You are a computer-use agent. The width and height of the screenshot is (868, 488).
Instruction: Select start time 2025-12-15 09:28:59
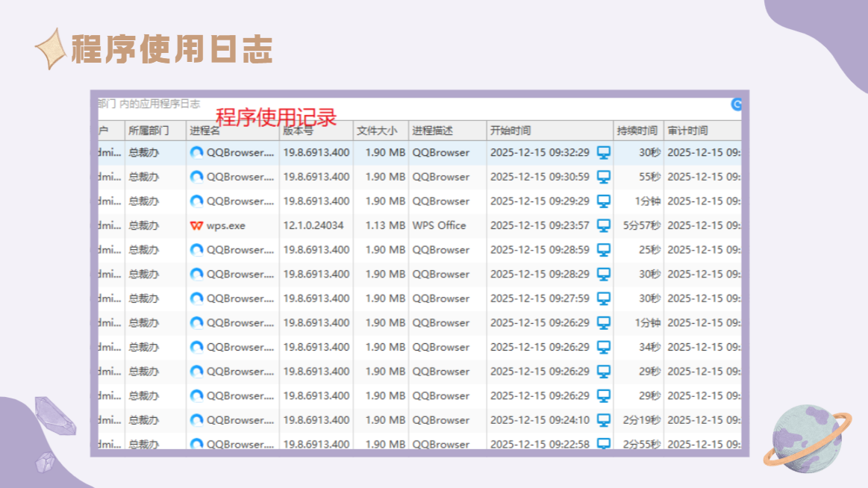click(x=540, y=250)
